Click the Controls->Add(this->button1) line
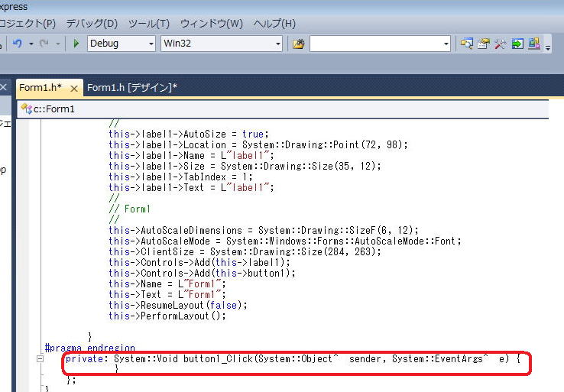This screenshot has height=392, width=564. [203, 273]
